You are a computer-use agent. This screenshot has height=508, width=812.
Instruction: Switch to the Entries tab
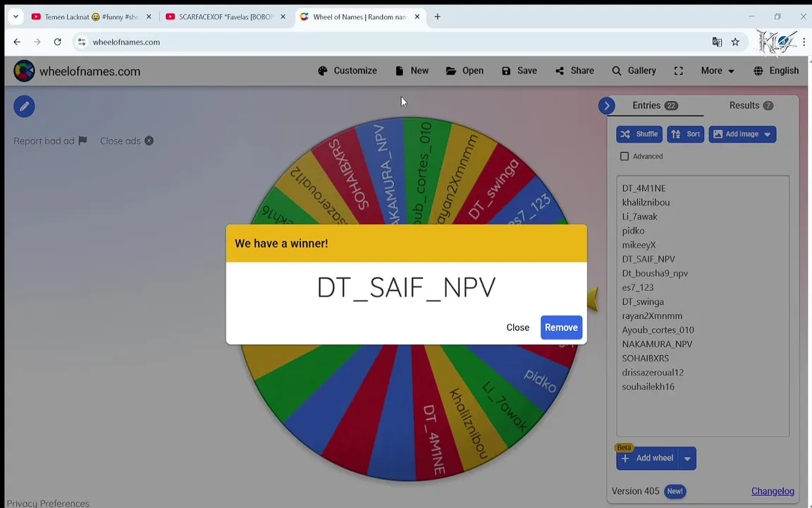coord(655,105)
